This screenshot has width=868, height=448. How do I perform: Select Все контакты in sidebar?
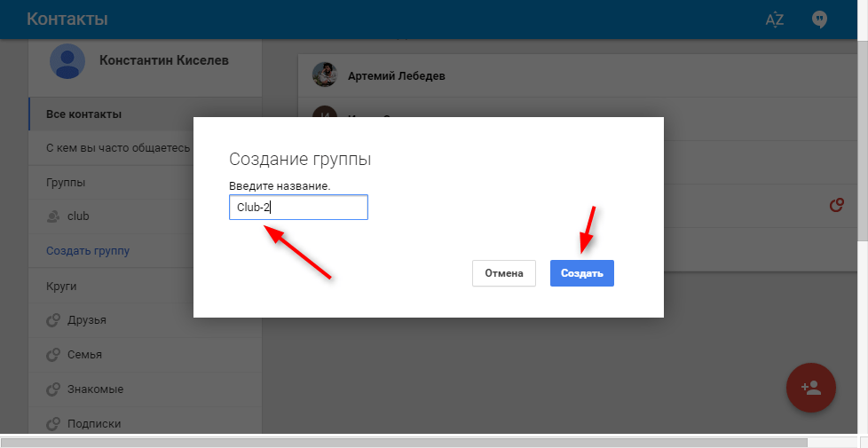tap(84, 114)
